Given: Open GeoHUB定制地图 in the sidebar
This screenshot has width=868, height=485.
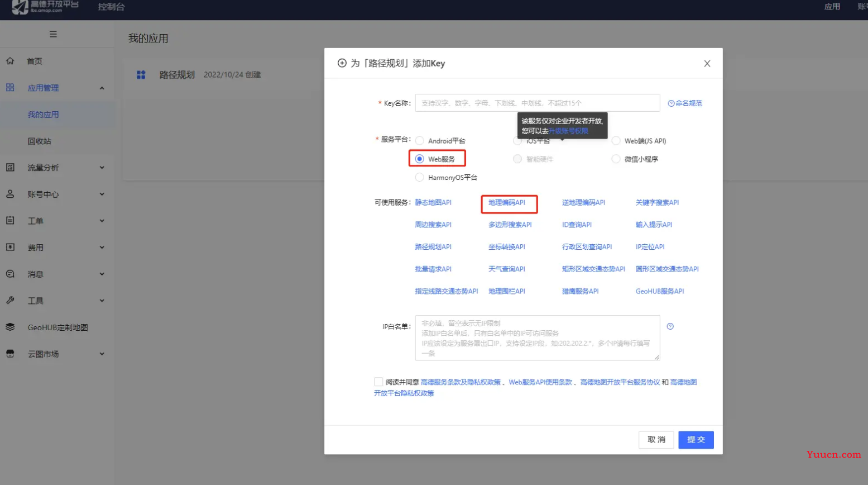Looking at the screenshot, I should point(58,327).
